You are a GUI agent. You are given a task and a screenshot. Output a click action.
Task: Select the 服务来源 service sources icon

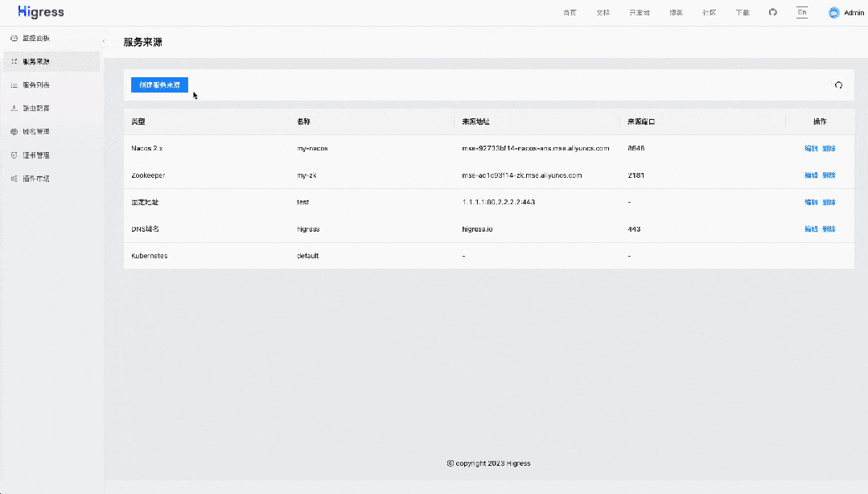(13, 61)
